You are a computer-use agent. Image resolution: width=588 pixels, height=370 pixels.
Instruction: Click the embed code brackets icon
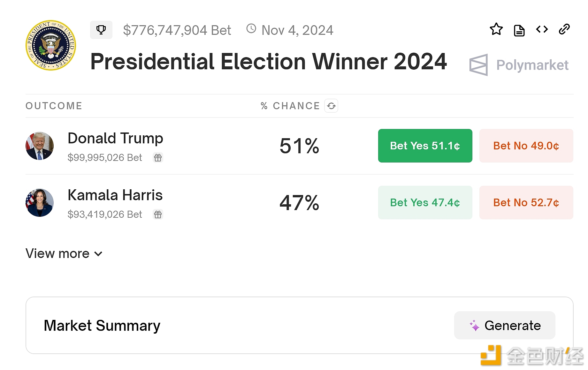[x=542, y=29]
